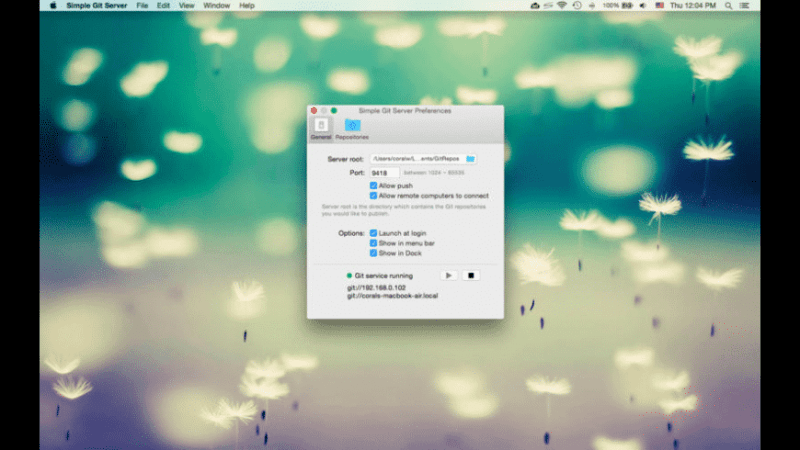
Task: Toggle the Show in menu bar checkbox
Action: tap(373, 243)
